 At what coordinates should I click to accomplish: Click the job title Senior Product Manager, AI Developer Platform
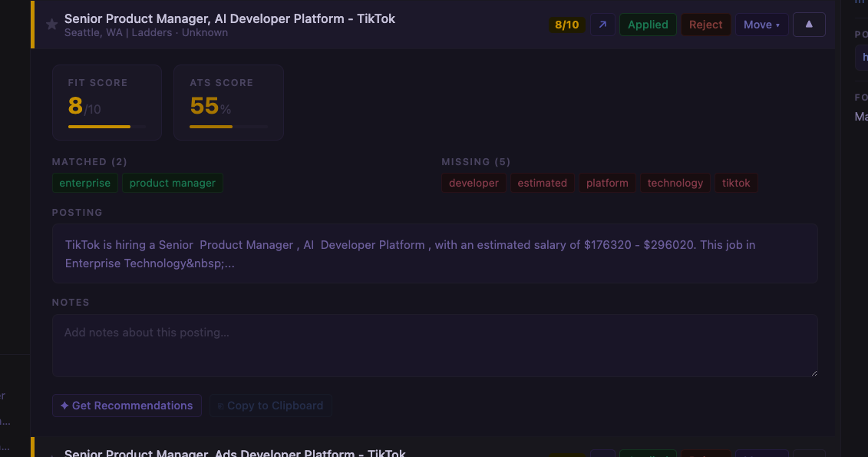point(229,19)
